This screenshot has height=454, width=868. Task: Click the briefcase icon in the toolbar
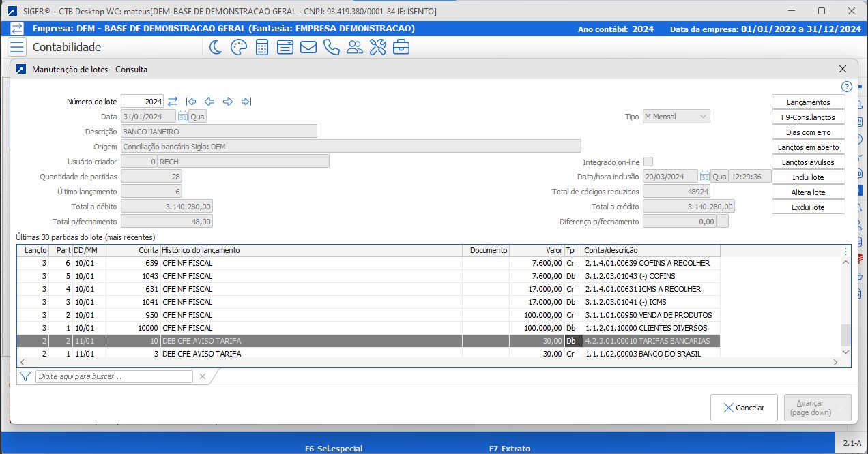402,47
